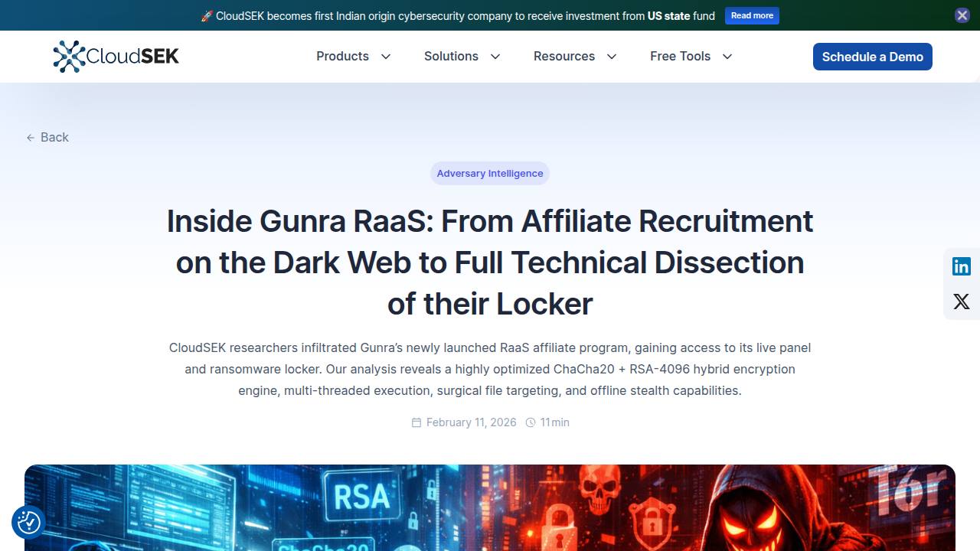
Task: Click the article summary paragraph
Action: (490, 369)
